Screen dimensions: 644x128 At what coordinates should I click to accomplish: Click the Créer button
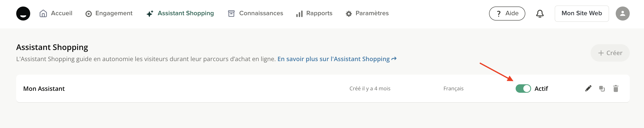610,53
